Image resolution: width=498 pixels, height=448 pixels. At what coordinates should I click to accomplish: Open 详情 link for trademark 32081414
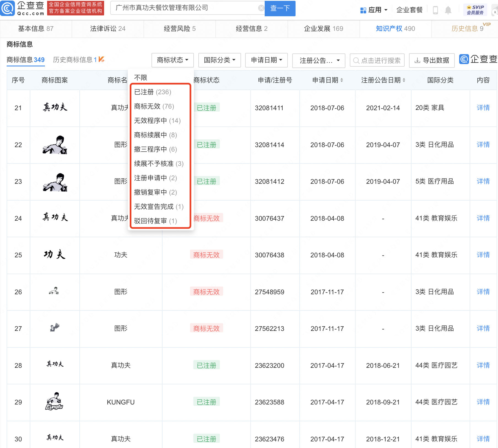(x=483, y=145)
